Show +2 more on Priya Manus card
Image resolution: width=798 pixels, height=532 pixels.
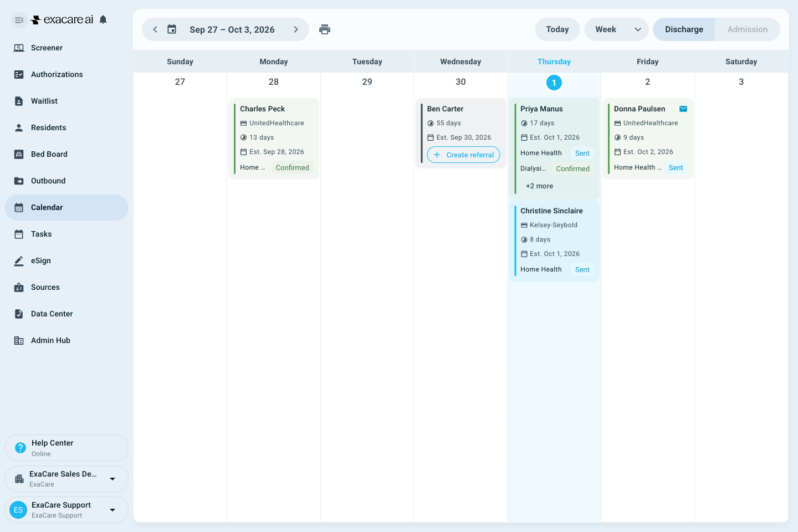pos(539,186)
